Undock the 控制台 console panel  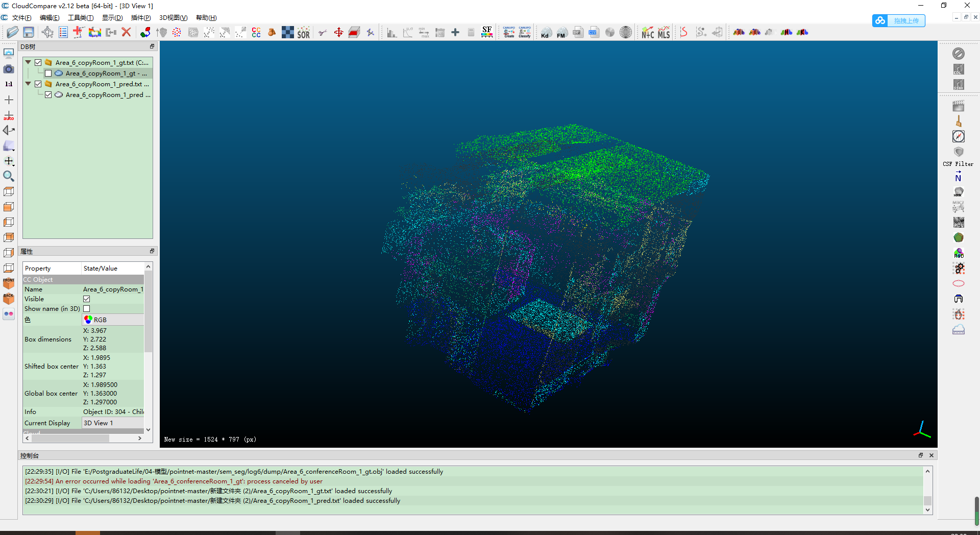(921, 455)
